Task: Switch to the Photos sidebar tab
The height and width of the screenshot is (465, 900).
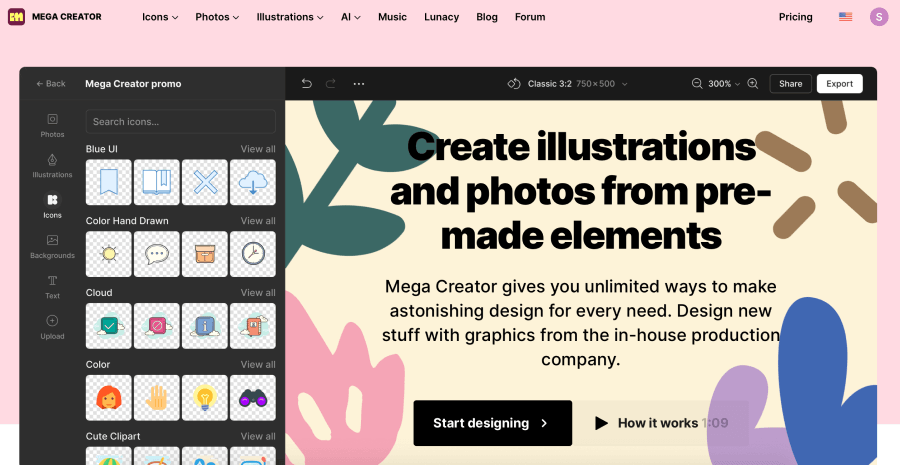Action: click(52, 125)
